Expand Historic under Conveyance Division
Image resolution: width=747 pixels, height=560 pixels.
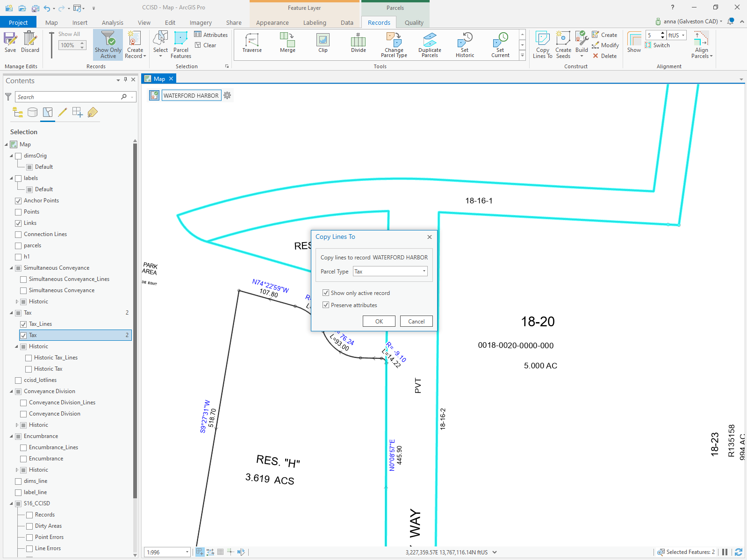[x=17, y=425]
